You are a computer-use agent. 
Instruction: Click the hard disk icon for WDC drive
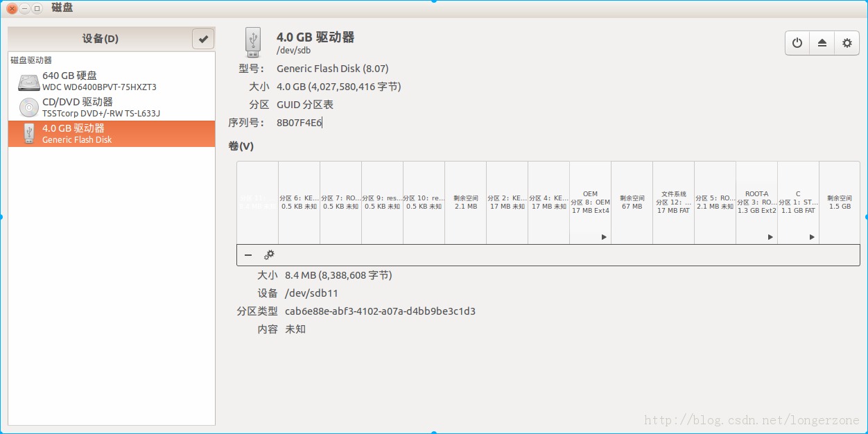(29, 82)
